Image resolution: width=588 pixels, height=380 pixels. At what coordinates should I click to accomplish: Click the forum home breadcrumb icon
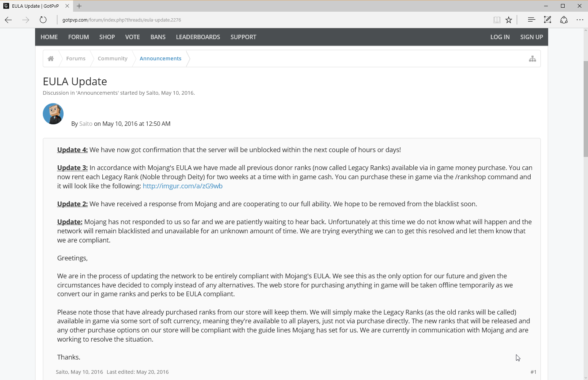pyautogui.click(x=51, y=59)
